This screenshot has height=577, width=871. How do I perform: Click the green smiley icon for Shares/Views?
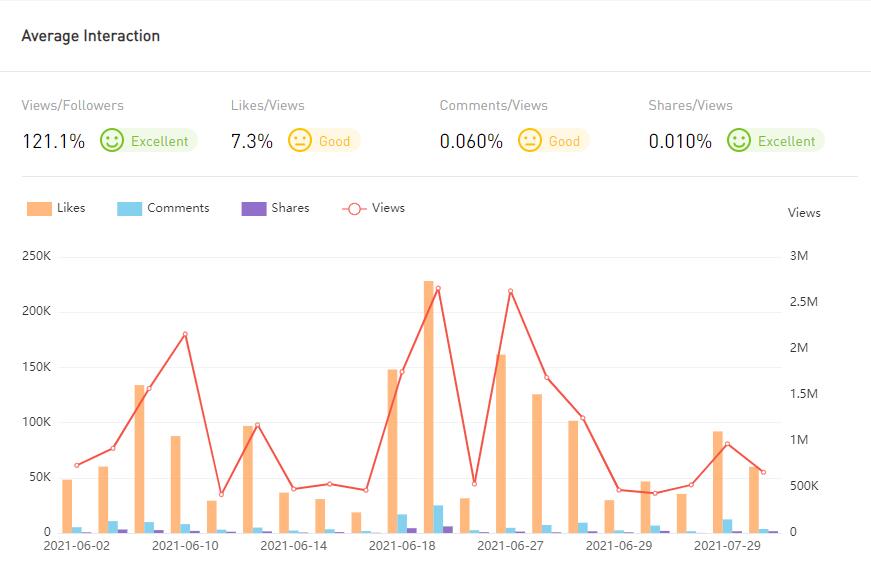coord(739,140)
